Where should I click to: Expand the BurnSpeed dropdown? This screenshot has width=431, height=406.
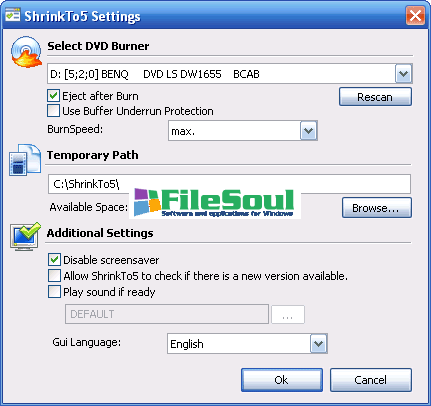[309, 131]
